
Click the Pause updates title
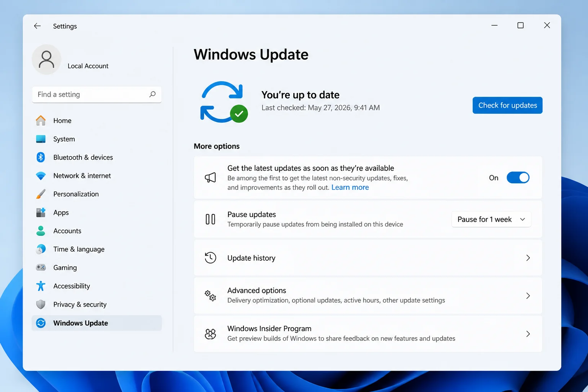click(x=252, y=214)
